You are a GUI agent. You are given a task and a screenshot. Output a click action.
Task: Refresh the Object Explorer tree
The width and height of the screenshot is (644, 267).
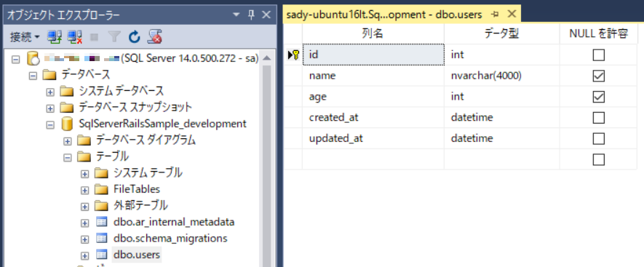tap(135, 37)
